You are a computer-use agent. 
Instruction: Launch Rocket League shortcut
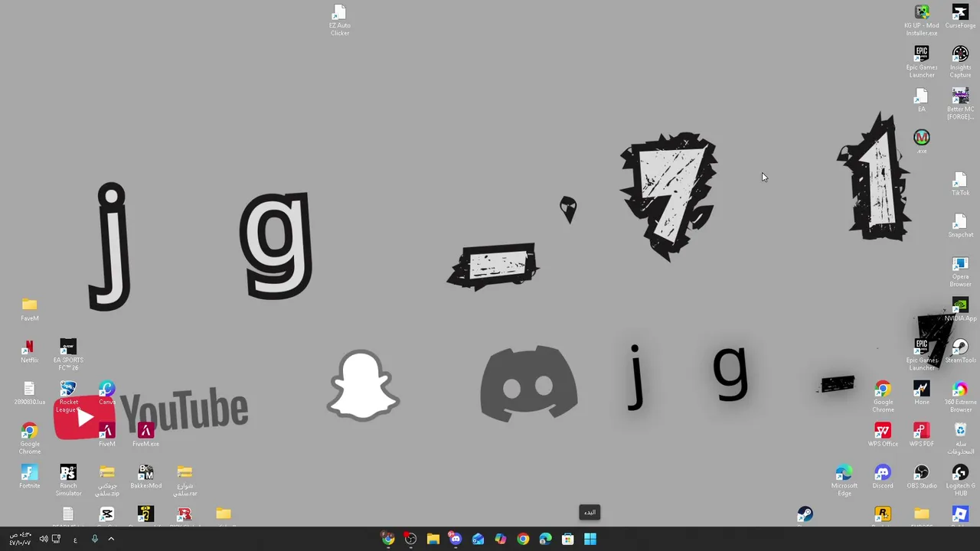[x=68, y=396]
